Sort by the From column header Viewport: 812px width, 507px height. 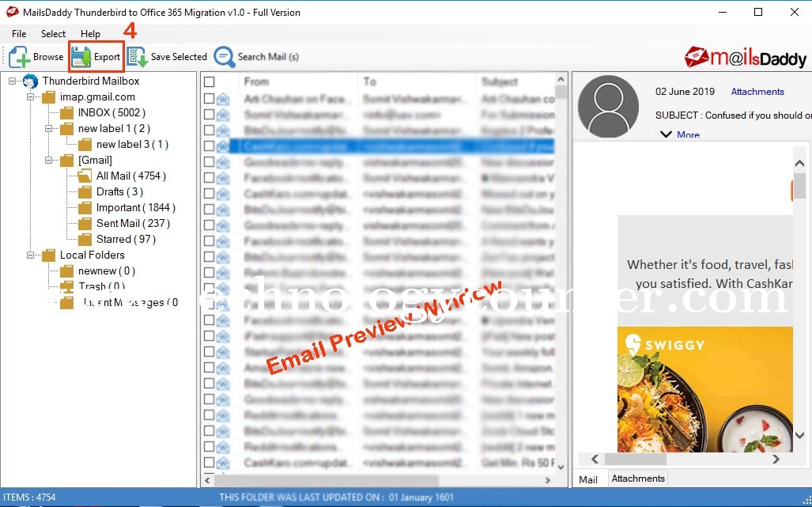[256, 81]
